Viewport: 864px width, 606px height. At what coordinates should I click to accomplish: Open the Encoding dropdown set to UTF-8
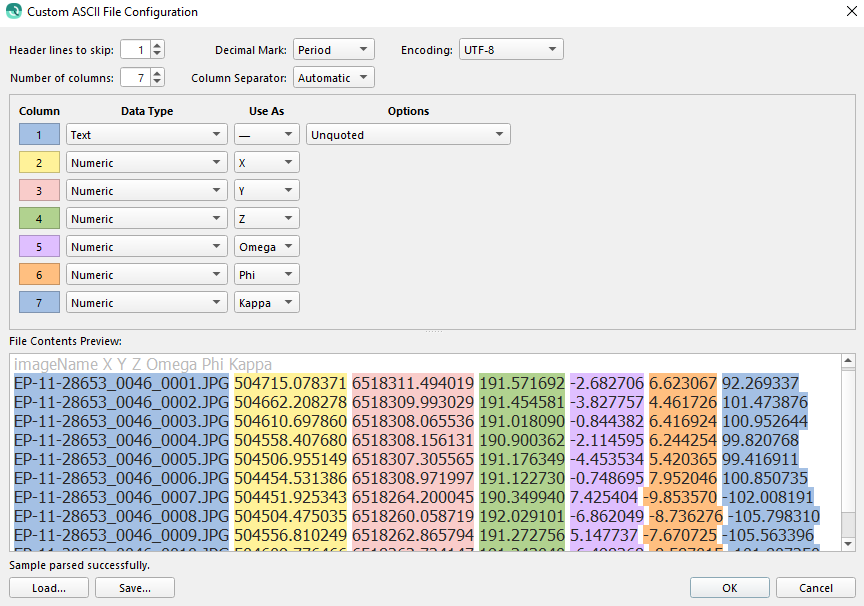(x=510, y=50)
